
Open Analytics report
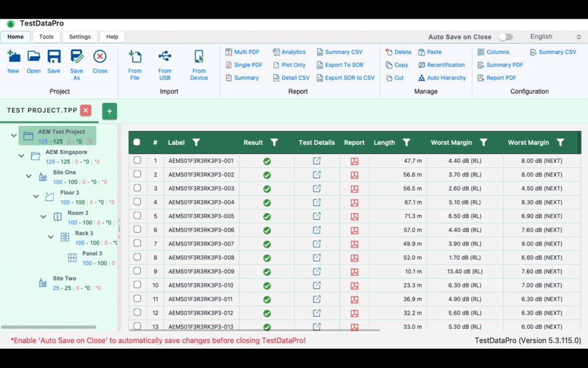(x=289, y=52)
